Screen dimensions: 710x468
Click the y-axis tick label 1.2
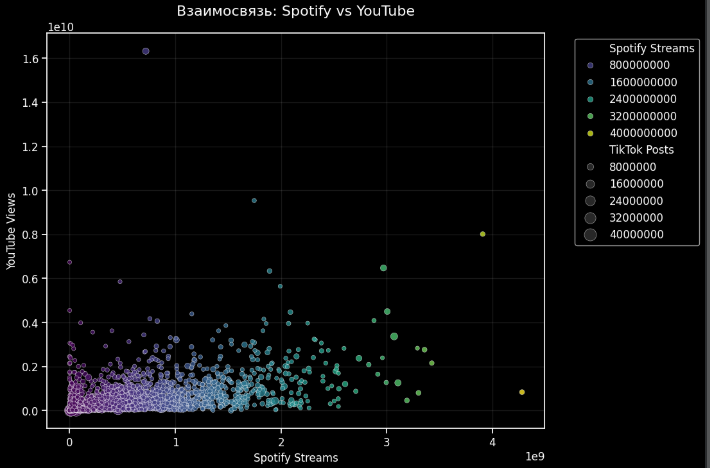coord(30,147)
